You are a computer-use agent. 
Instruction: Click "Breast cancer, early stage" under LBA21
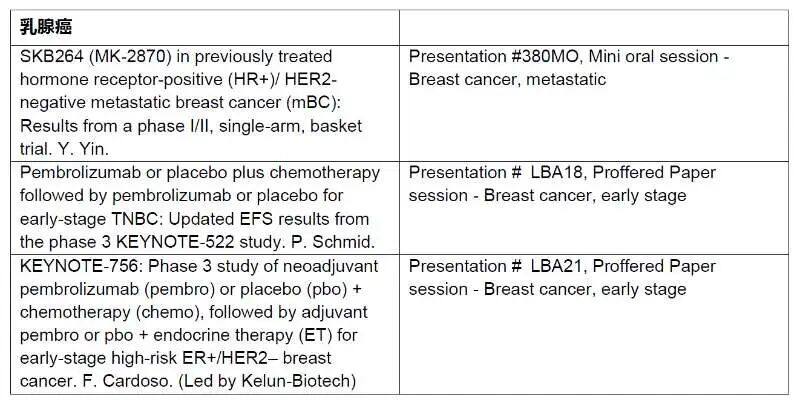585,290
